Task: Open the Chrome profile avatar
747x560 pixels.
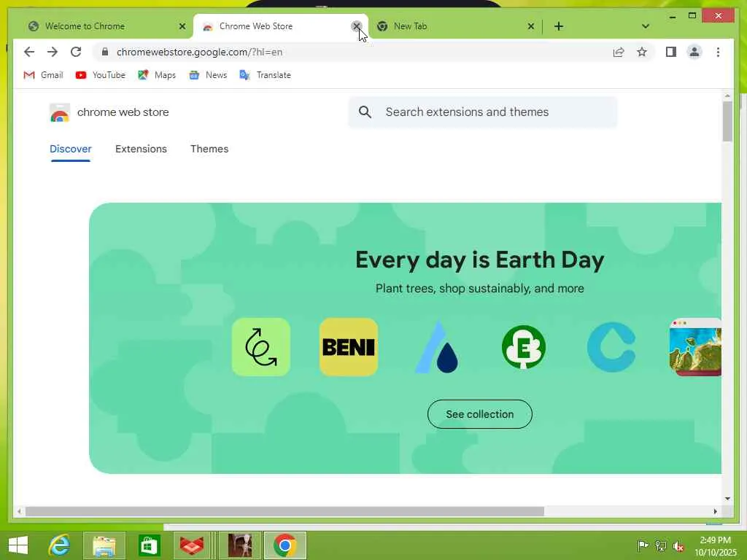Action: [694, 52]
